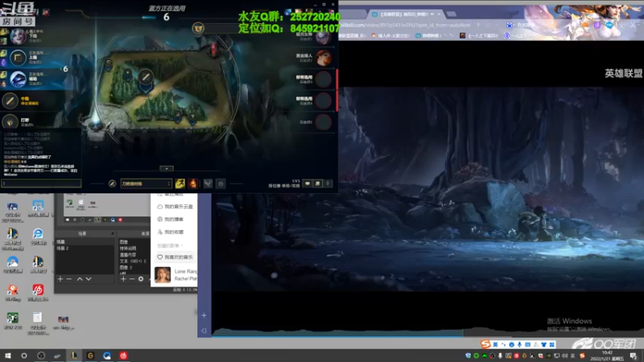Viewport: 644px width, 362px height.
Task: Click the taskbar clock showing the date
Action: click(607, 356)
